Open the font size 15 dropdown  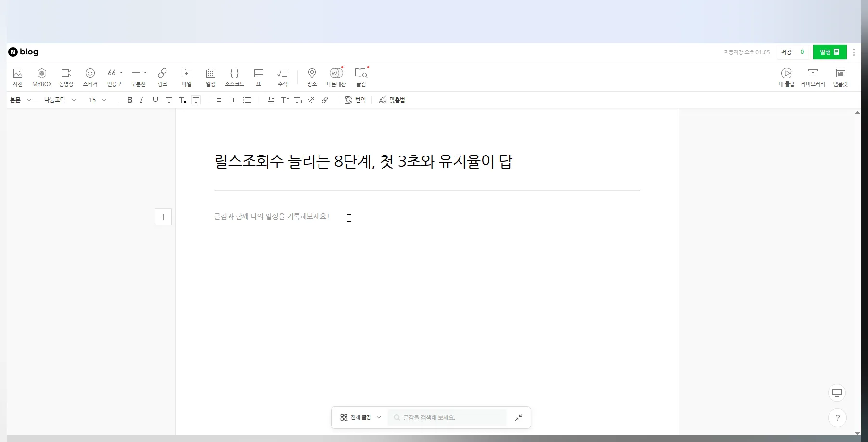[98, 100]
